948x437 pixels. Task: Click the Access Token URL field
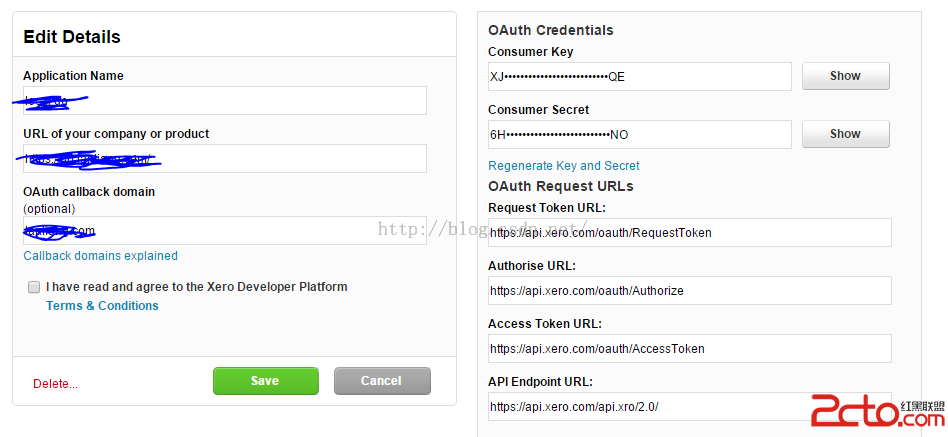coord(690,349)
